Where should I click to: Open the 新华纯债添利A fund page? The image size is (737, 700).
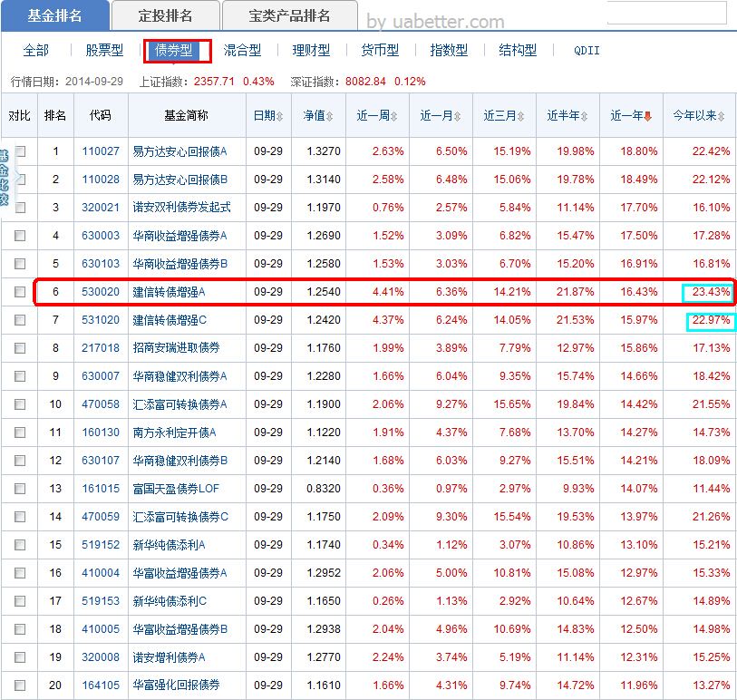coord(169,545)
